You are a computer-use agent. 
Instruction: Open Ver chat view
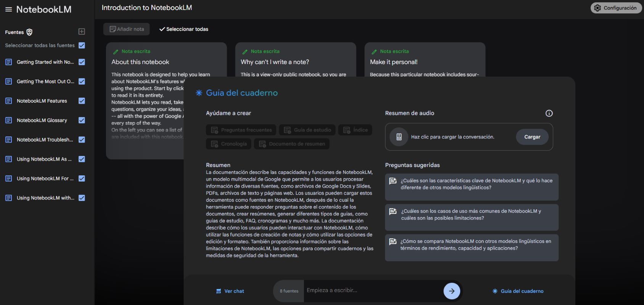(230, 291)
